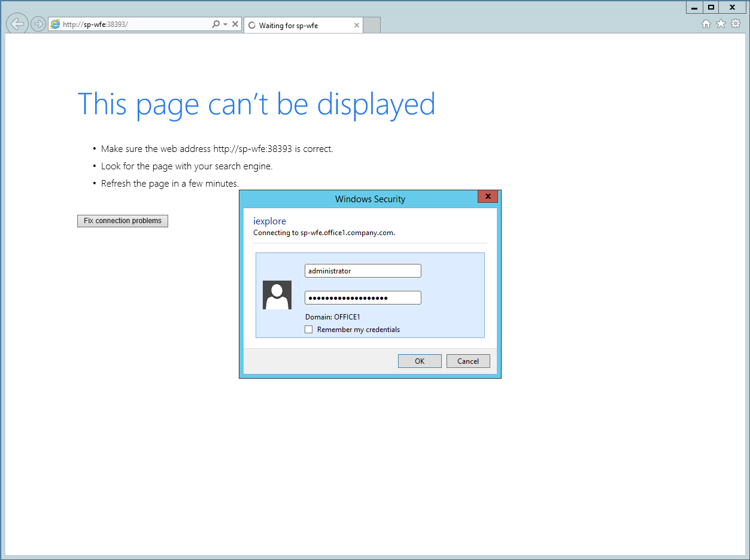Click 'Connecting to sp-wfe.office1.company.com.' text
This screenshot has height=560, width=750.
324,233
